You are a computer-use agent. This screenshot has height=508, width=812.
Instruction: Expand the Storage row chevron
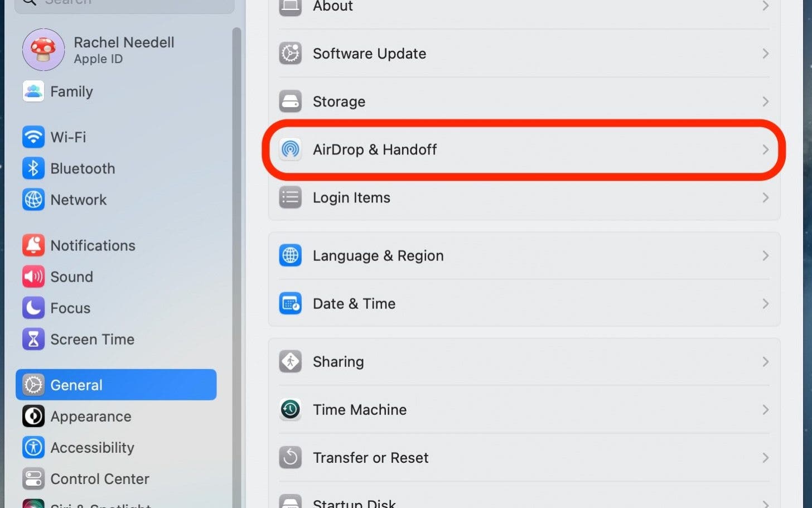(x=765, y=101)
